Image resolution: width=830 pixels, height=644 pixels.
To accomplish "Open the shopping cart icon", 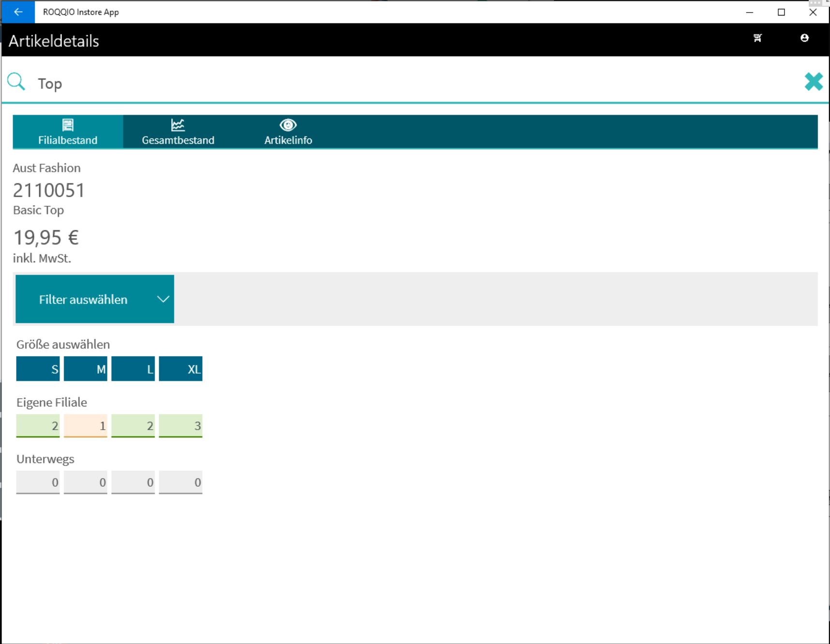I will pos(757,38).
